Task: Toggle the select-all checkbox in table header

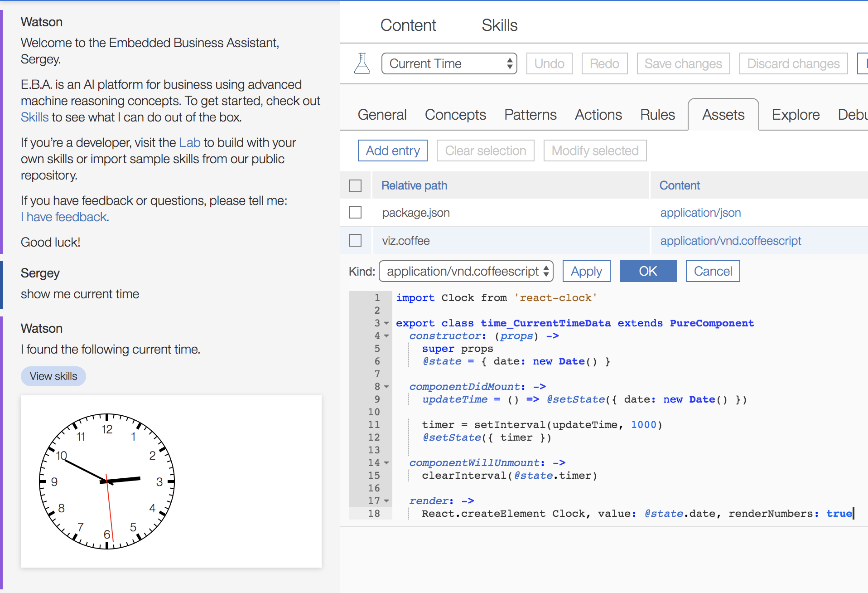Action: click(355, 186)
